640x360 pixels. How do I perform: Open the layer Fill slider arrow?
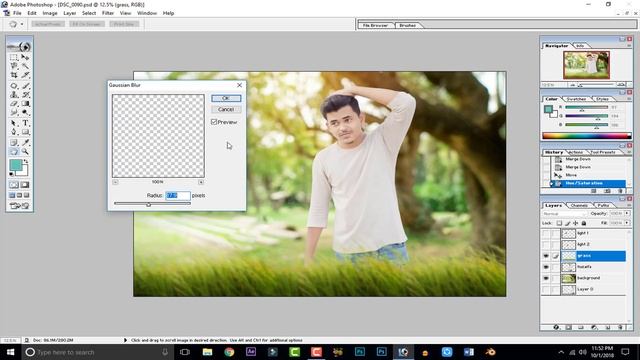[627, 223]
